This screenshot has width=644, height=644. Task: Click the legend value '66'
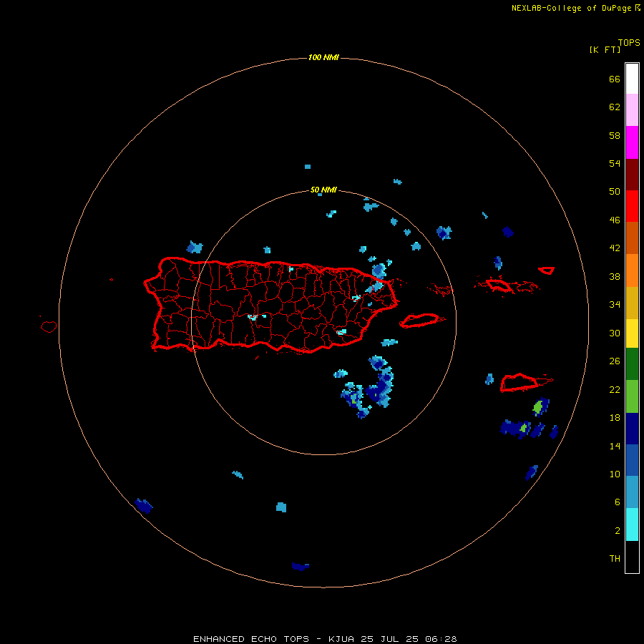point(615,79)
